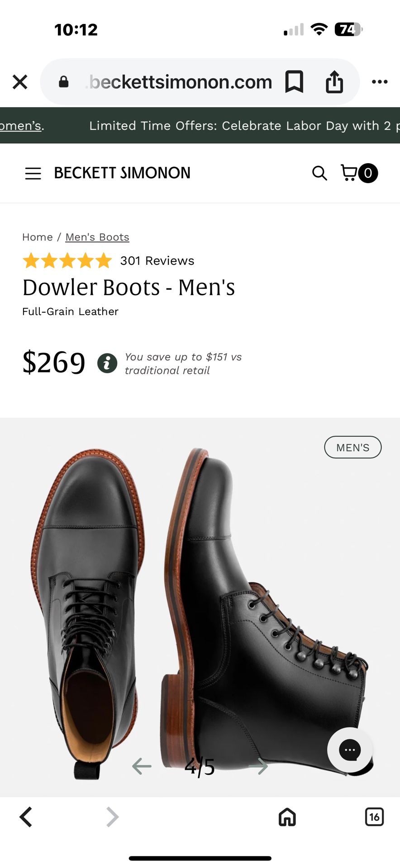Open the tab switcher showing 16 tabs

[x=374, y=817]
